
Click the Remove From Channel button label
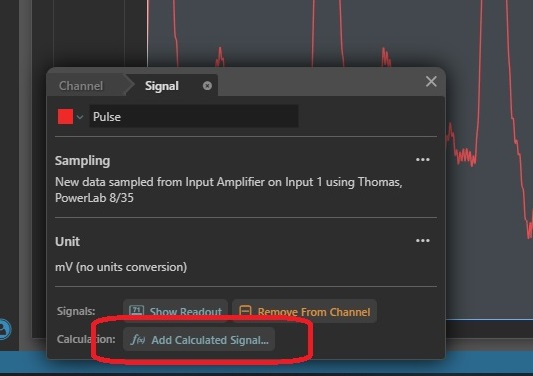click(314, 312)
